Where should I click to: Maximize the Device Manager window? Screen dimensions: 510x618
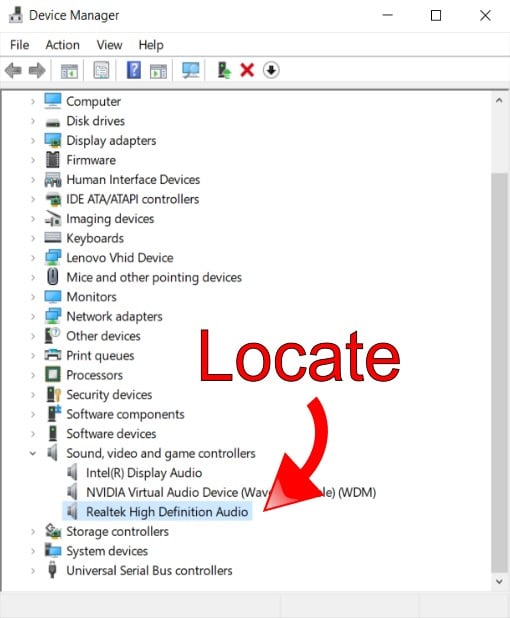pyautogui.click(x=436, y=16)
